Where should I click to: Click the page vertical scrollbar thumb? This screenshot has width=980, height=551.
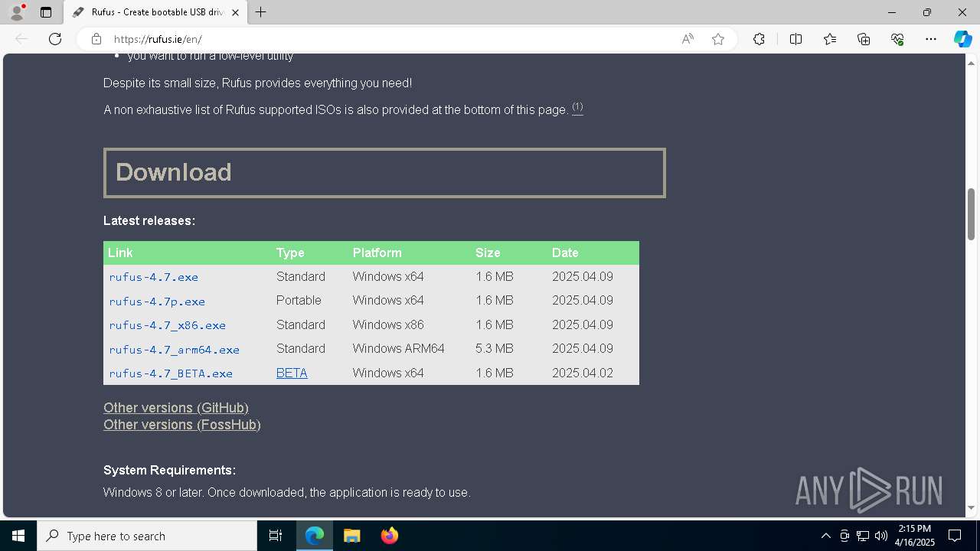(971, 214)
